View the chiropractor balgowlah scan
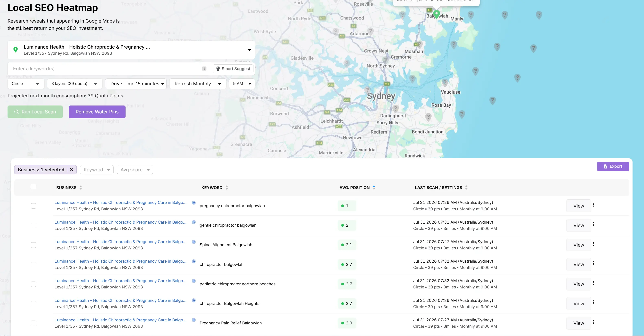This screenshot has width=644, height=336. tap(578, 265)
